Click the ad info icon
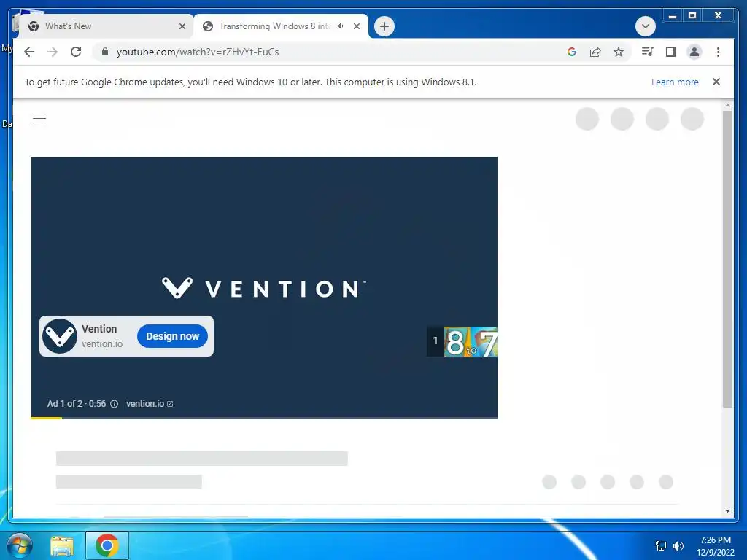The image size is (747, 560). coord(115,404)
